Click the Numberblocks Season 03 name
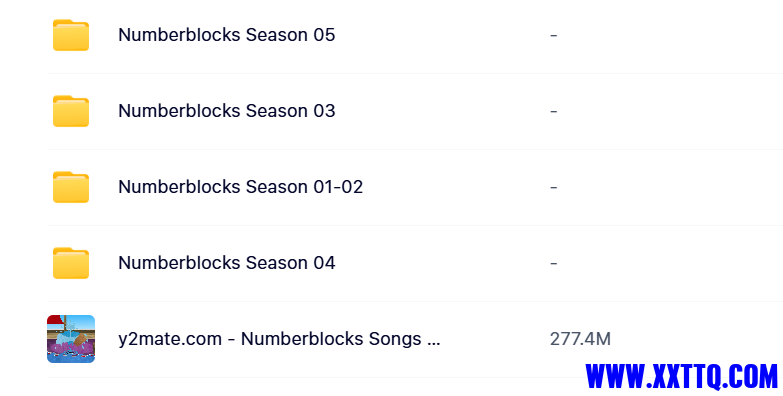Image resolution: width=783 pixels, height=396 pixels. [x=226, y=111]
